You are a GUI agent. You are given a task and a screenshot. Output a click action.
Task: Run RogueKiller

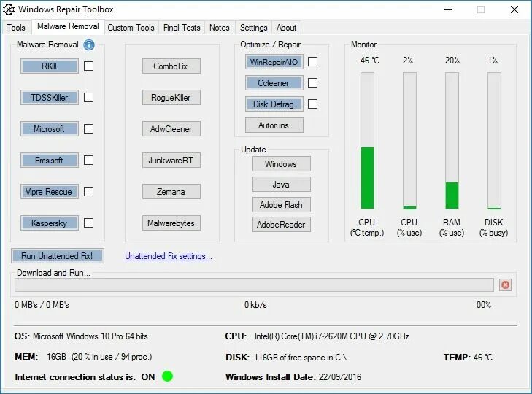coord(171,97)
